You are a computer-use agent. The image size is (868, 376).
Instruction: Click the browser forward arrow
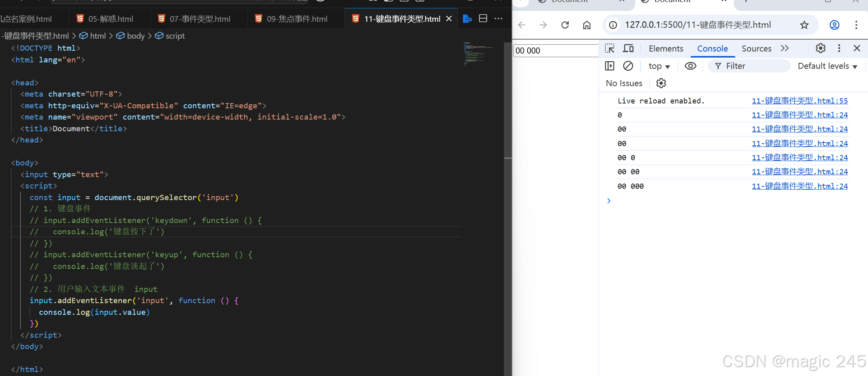543,25
